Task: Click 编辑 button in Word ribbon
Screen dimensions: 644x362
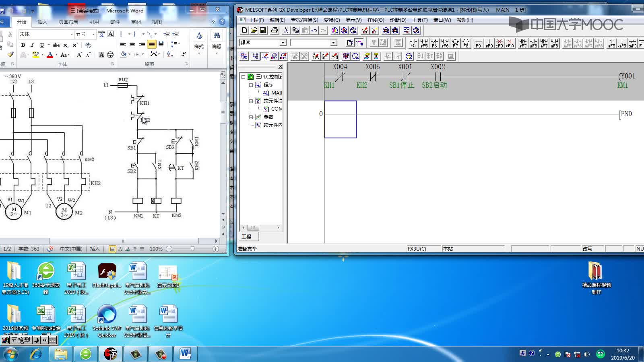Action: pyautogui.click(x=217, y=43)
